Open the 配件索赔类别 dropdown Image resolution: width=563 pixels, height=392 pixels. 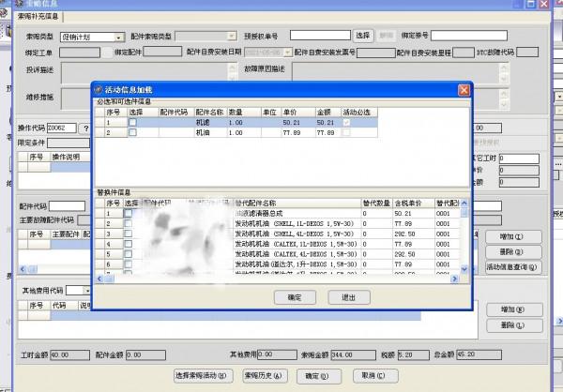(232, 37)
